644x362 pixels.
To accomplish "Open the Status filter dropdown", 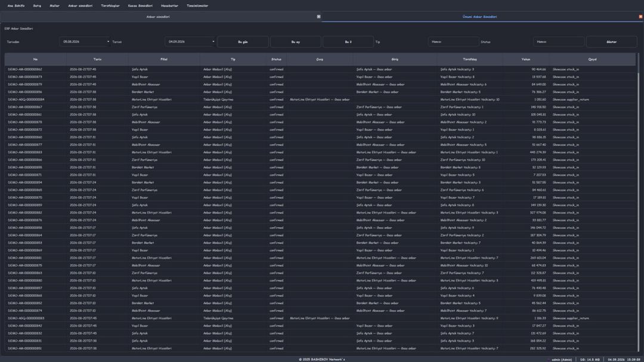I will point(559,42).
